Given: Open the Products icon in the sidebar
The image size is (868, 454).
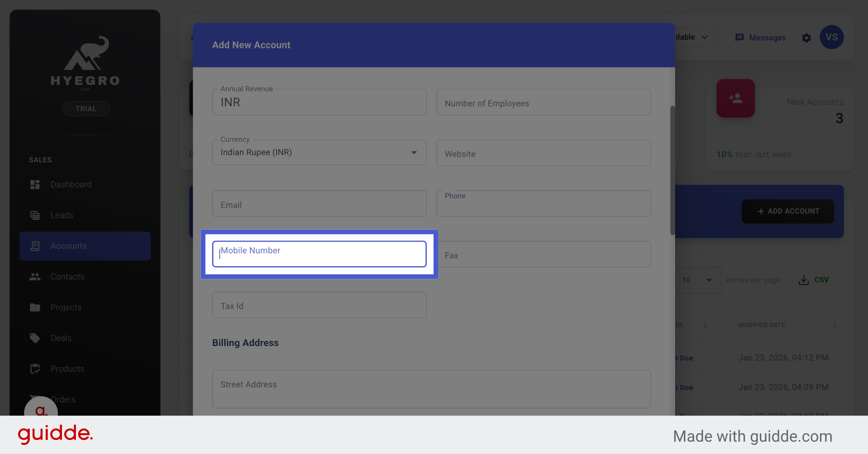Looking at the screenshot, I should click(x=35, y=369).
